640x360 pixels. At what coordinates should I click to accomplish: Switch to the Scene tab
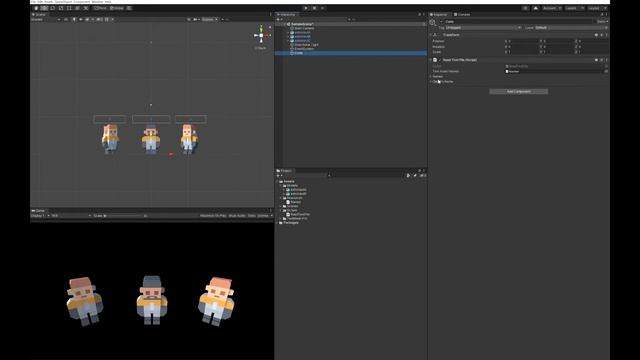[39, 14]
